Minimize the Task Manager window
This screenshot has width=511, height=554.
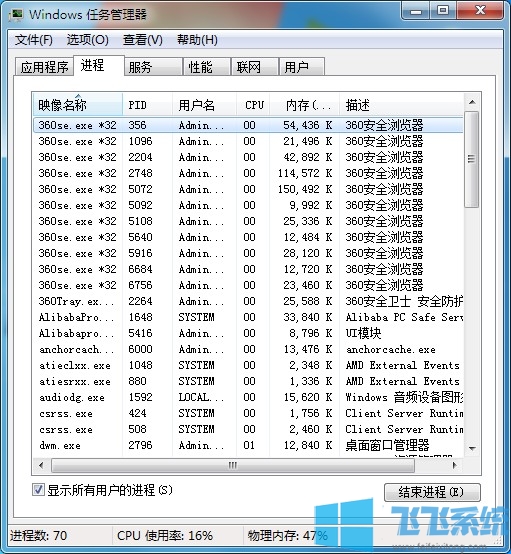416,10
